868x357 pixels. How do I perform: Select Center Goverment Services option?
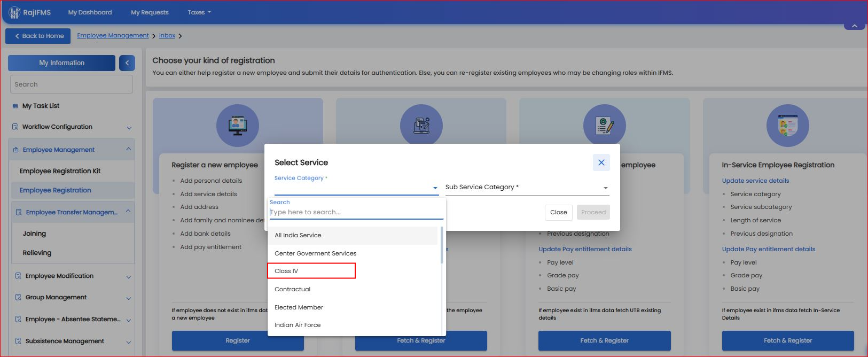[x=353, y=253]
